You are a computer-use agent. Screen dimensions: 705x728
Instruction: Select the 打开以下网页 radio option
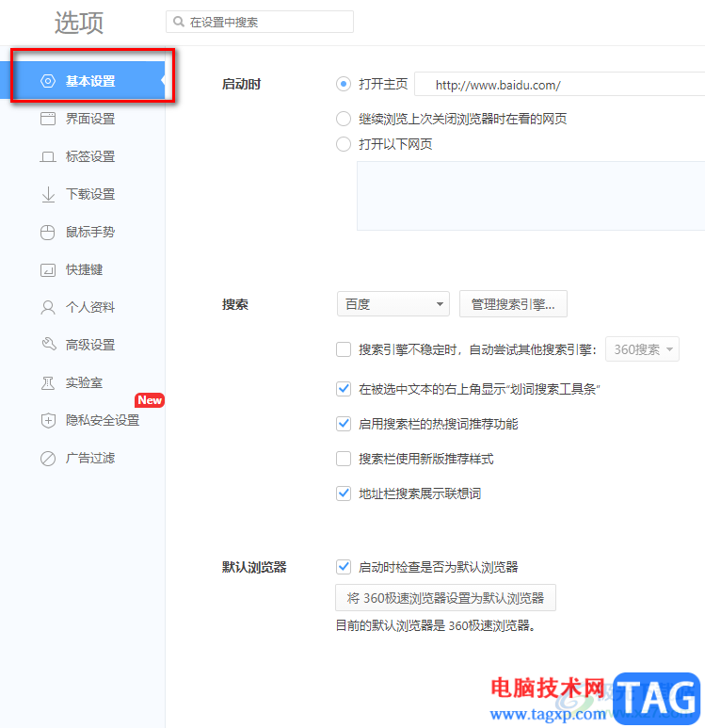(x=344, y=144)
